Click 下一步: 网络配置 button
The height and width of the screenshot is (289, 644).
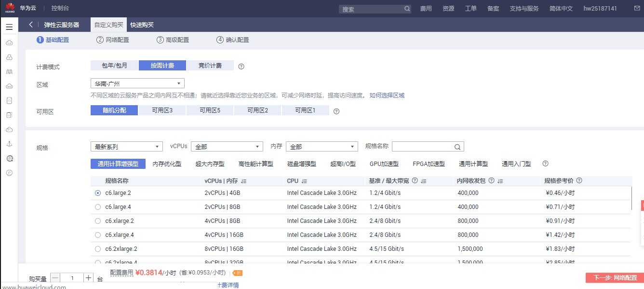[615, 278]
